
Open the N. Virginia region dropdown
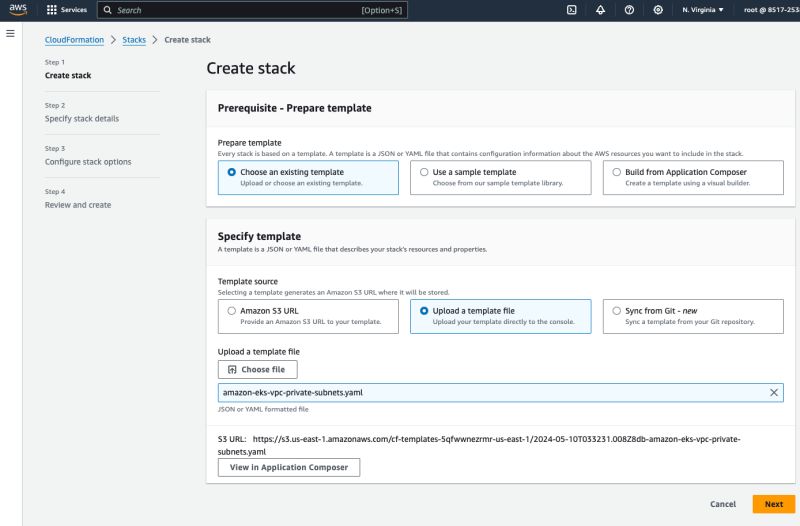[703, 10]
